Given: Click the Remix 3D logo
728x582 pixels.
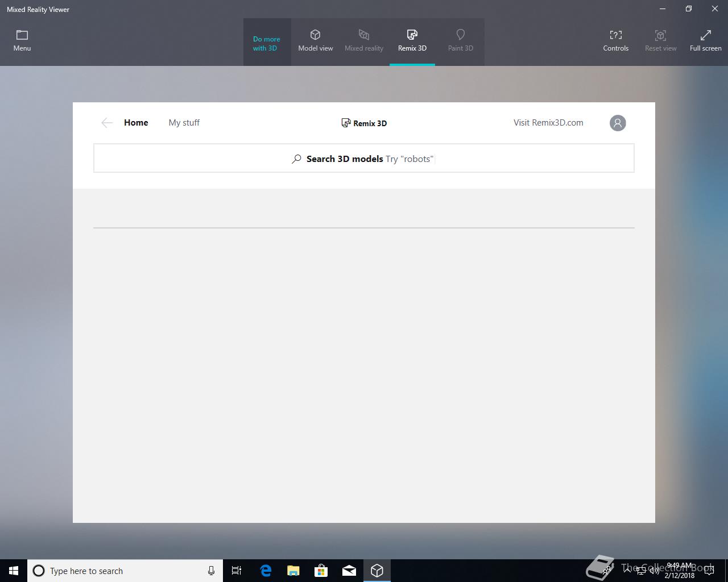Looking at the screenshot, I should (364, 123).
